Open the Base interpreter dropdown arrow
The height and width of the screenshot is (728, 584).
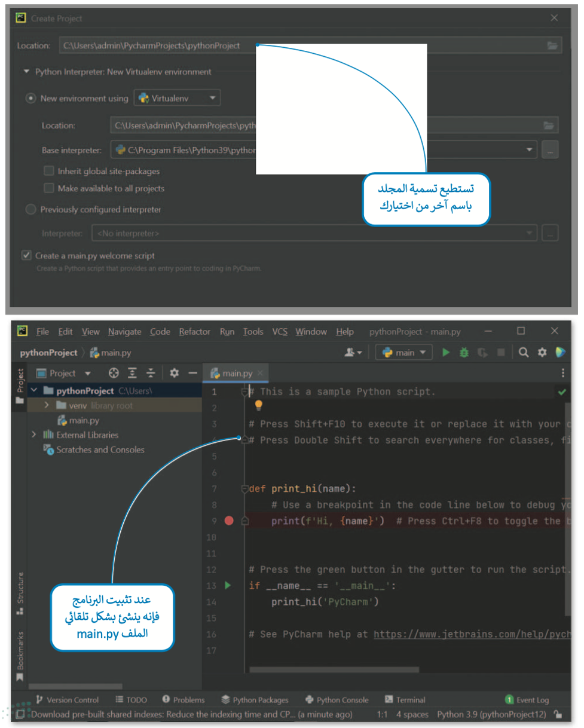tap(528, 149)
